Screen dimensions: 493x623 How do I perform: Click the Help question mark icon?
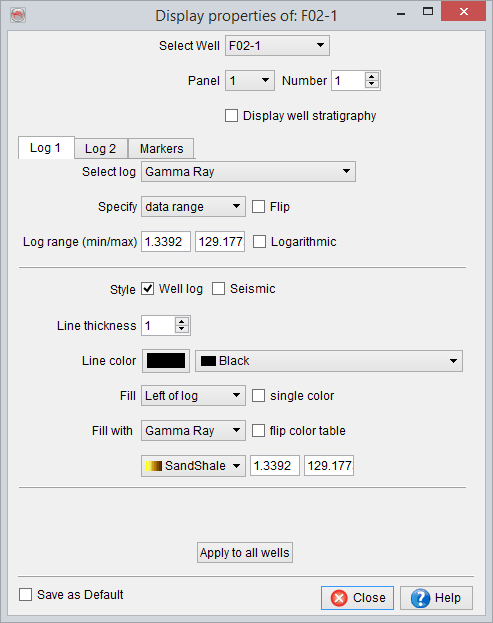click(421, 598)
